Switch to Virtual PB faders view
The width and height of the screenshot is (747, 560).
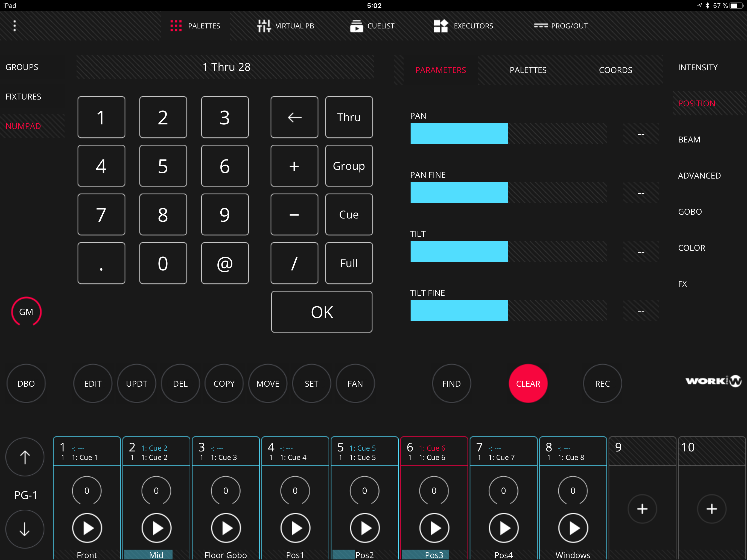[286, 26]
